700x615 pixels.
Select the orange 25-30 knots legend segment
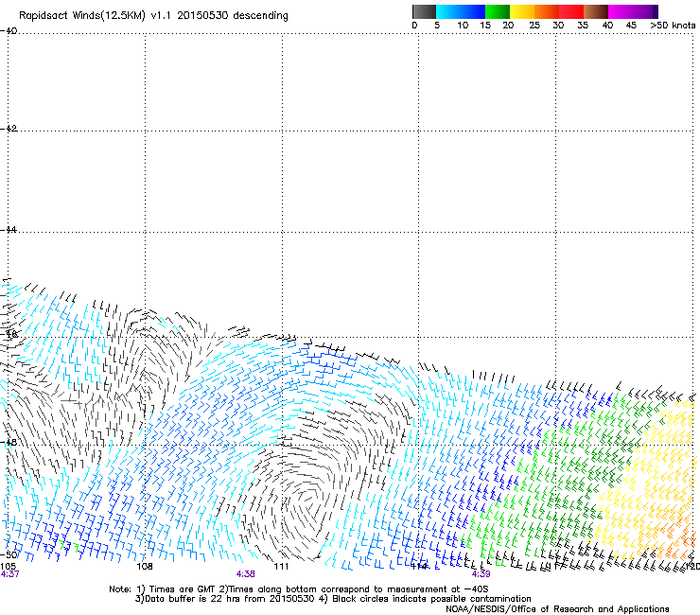pyautogui.click(x=547, y=11)
